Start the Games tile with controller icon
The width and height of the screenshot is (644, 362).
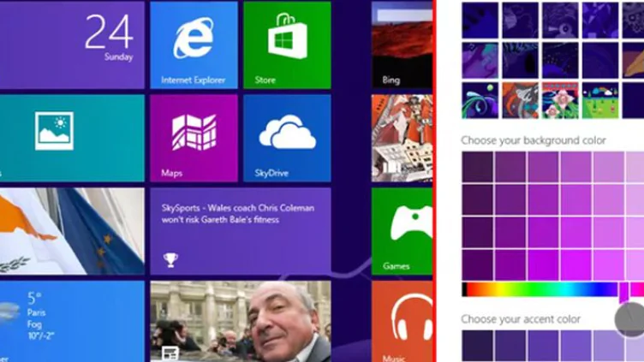tap(402, 231)
